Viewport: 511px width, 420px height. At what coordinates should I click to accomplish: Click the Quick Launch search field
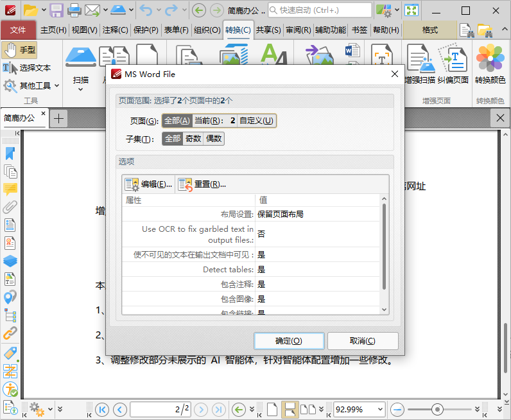320,10
